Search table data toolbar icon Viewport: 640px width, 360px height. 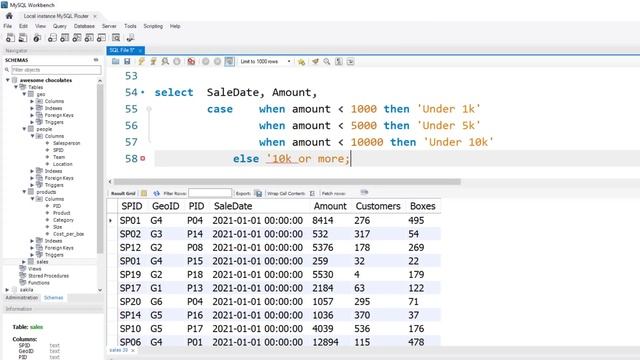coord(116,38)
